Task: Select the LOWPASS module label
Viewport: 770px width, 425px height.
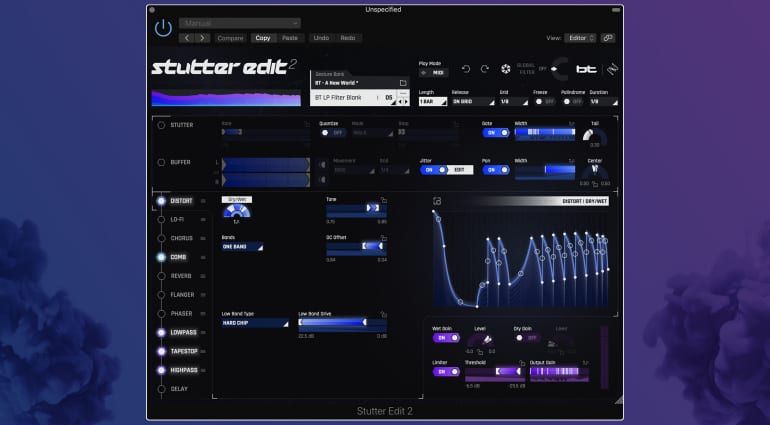Action: pyautogui.click(x=183, y=333)
